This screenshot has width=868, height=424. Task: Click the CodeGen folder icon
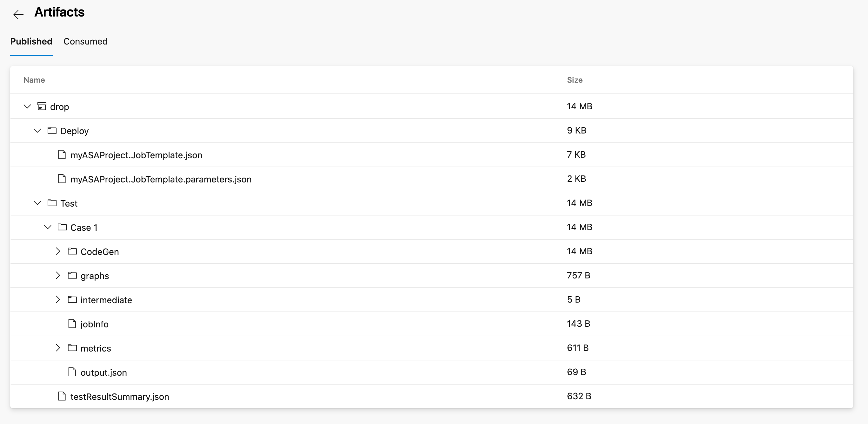(73, 251)
